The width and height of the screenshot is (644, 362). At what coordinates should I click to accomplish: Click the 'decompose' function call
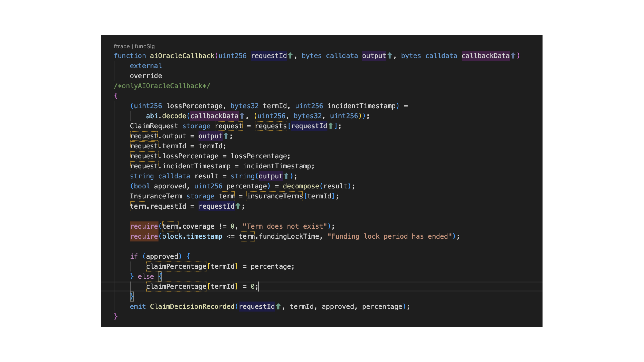point(301,186)
